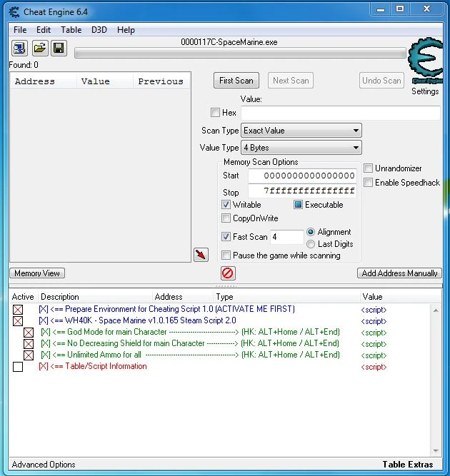
Task: Click the scan progress bar
Action: (240, 53)
